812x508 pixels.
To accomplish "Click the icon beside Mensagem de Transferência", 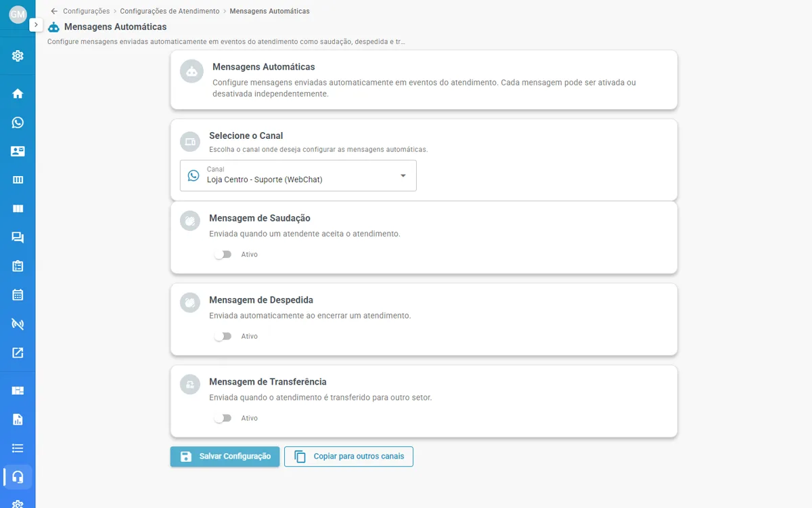I will [x=190, y=385].
